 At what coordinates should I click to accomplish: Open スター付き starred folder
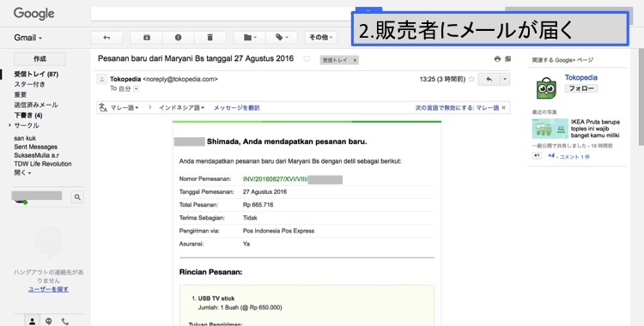[29, 84]
